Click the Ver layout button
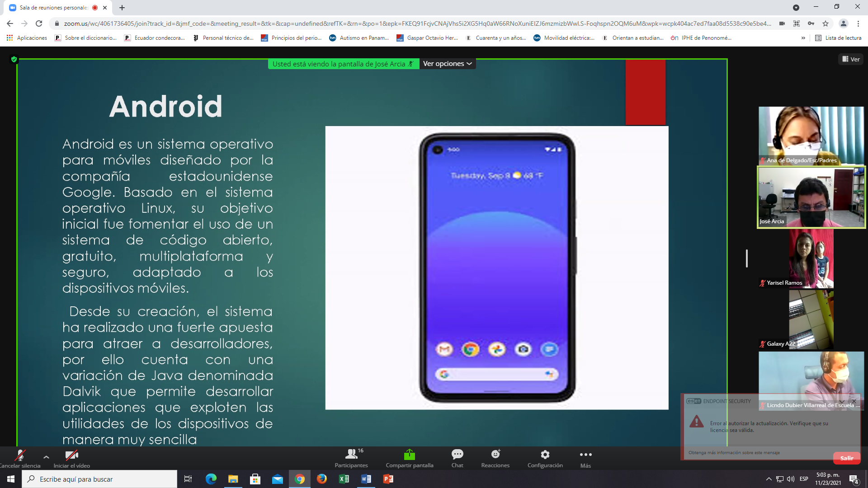Screen dimensions: 868x488 pyautogui.click(x=851, y=59)
